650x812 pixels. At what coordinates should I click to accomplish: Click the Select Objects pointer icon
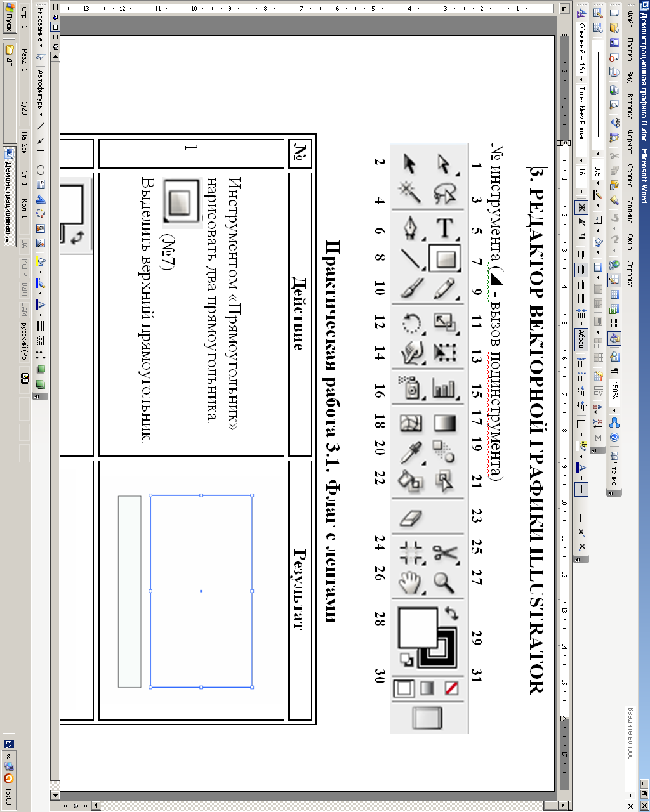(x=41, y=56)
